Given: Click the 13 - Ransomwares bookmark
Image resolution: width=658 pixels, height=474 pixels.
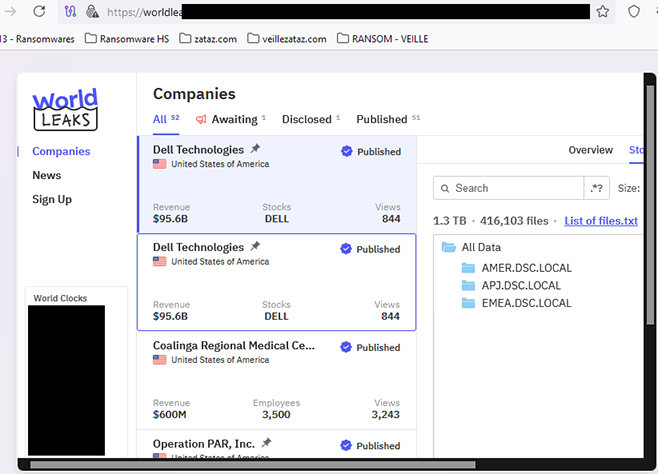Looking at the screenshot, I should (x=37, y=39).
